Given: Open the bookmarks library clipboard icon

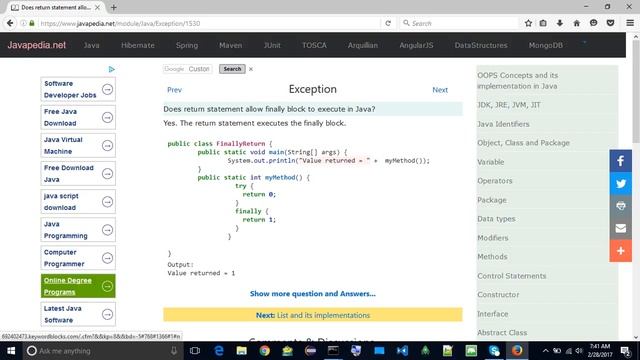Looking at the screenshot, I should [543, 23].
